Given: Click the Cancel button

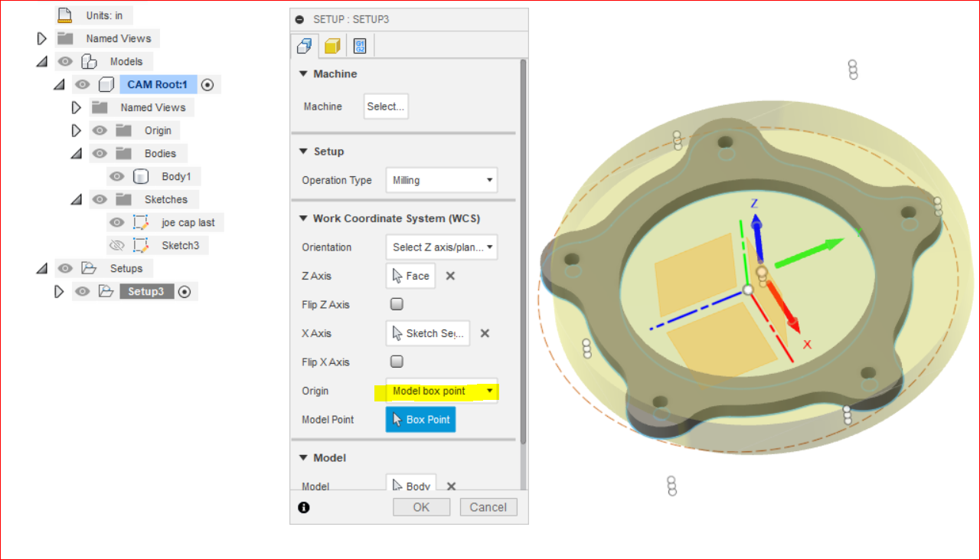Looking at the screenshot, I should pos(488,507).
